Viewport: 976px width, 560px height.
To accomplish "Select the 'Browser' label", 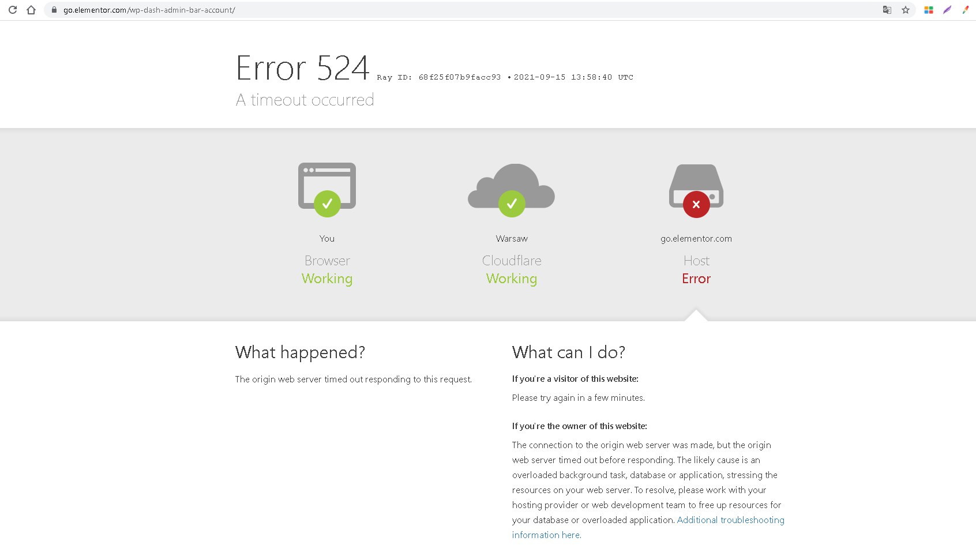I will (x=327, y=261).
